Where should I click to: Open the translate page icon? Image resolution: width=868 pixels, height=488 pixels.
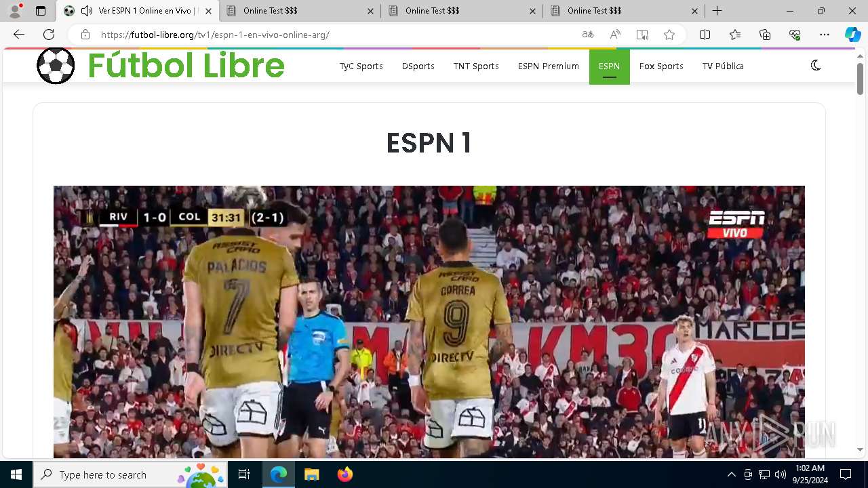tap(588, 35)
